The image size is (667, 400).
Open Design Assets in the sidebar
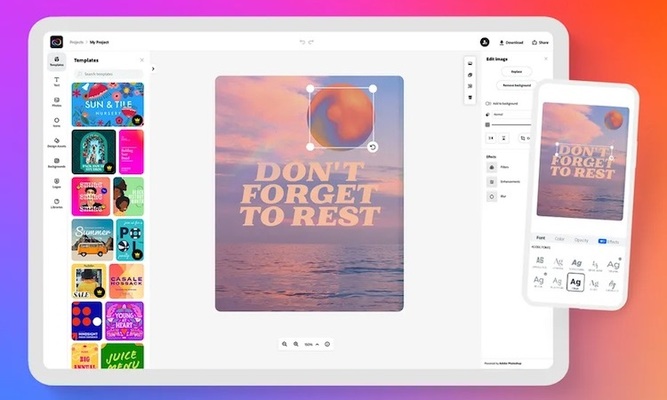click(x=57, y=143)
